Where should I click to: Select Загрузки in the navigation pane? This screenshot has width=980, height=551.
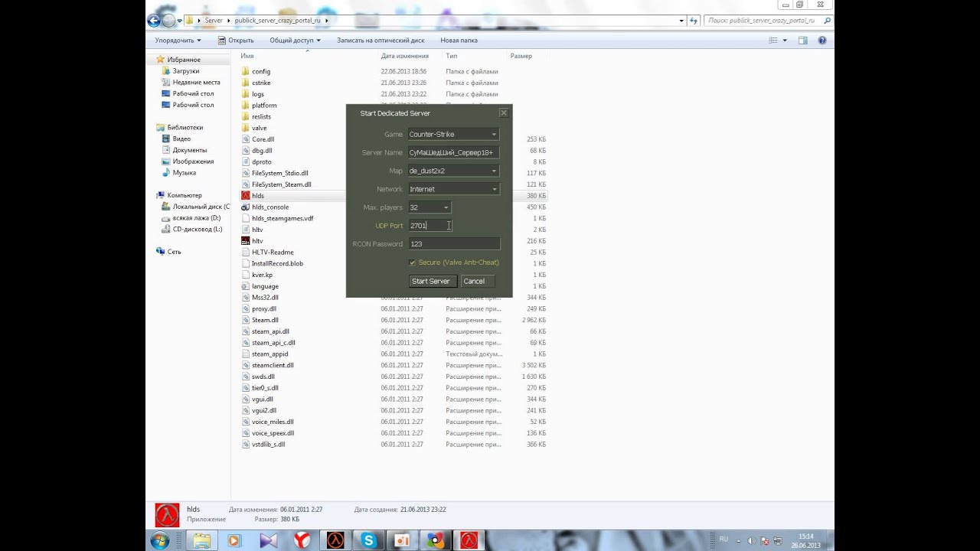[x=185, y=71]
